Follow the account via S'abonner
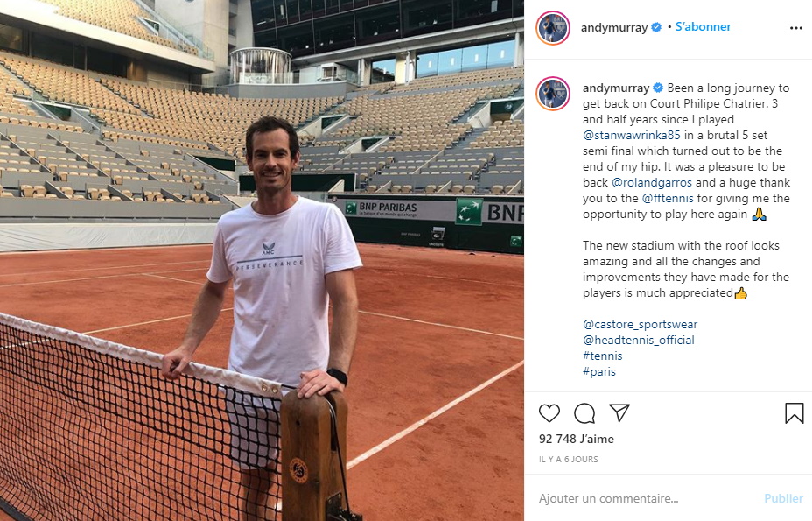Viewport: 812px width, 521px height. pos(703,26)
